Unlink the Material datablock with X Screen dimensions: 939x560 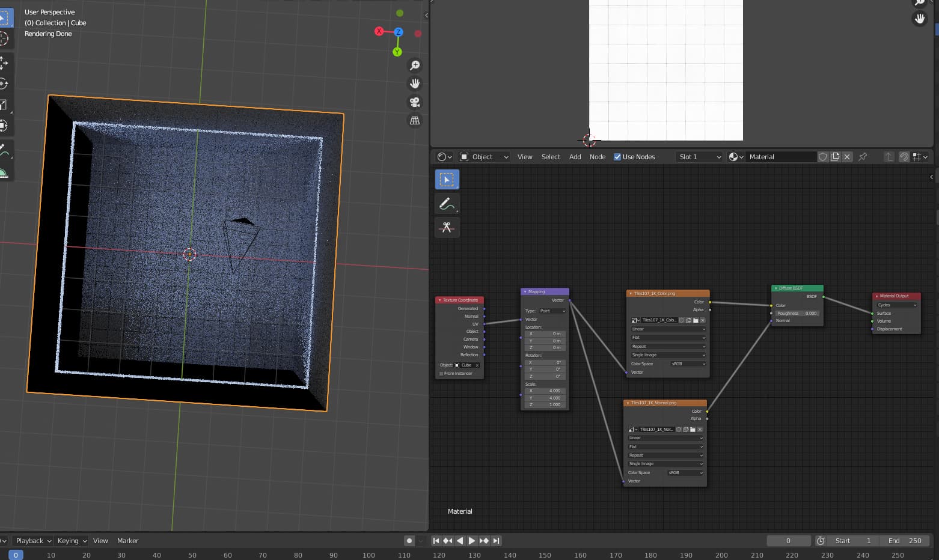pos(847,157)
